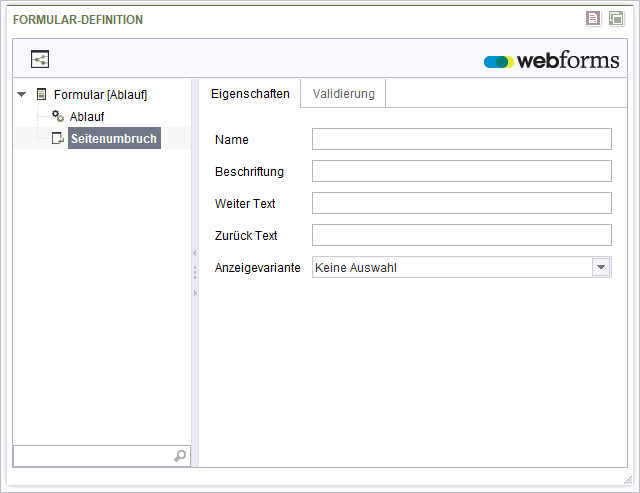Click the webforms logo
Screen dimensions: 640x493
click(551, 60)
